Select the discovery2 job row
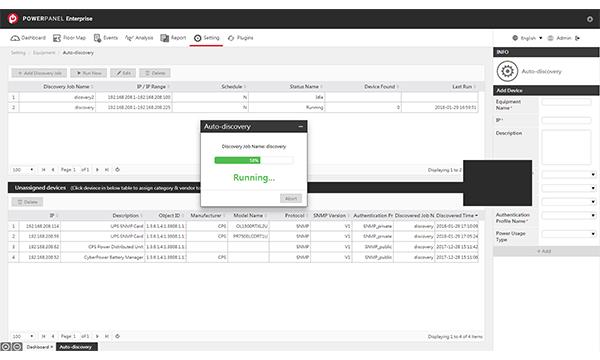The height and width of the screenshot is (360, 600). coord(243,97)
